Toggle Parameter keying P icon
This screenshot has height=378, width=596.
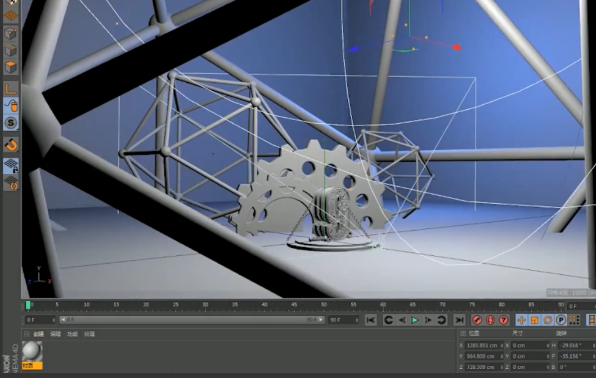pyautogui.click(x=561, y=320)
